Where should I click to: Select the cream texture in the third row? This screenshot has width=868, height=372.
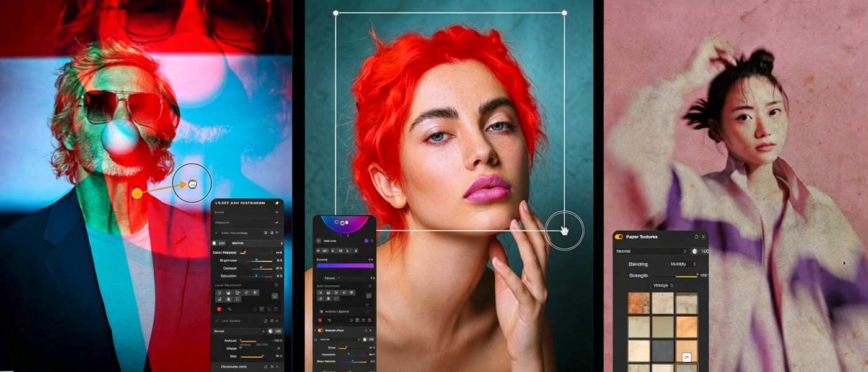click(x=639, y=351)
